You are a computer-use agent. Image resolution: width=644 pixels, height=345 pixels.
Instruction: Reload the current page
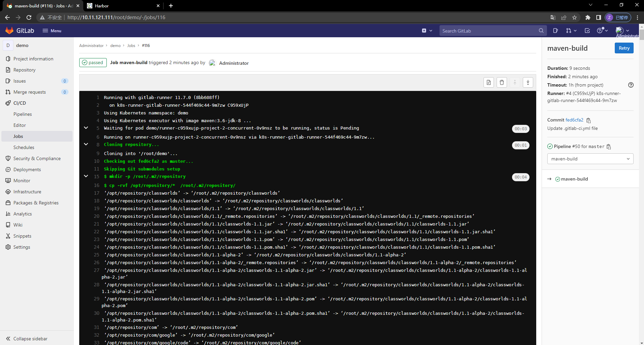[29, 17]
